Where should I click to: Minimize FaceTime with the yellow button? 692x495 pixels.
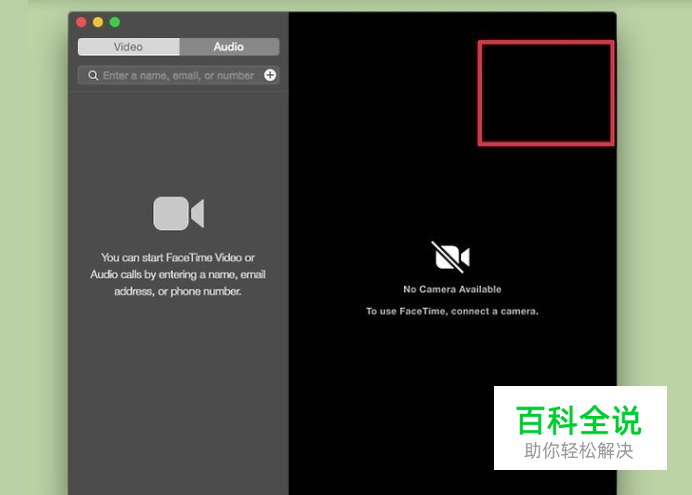(98, 22)
